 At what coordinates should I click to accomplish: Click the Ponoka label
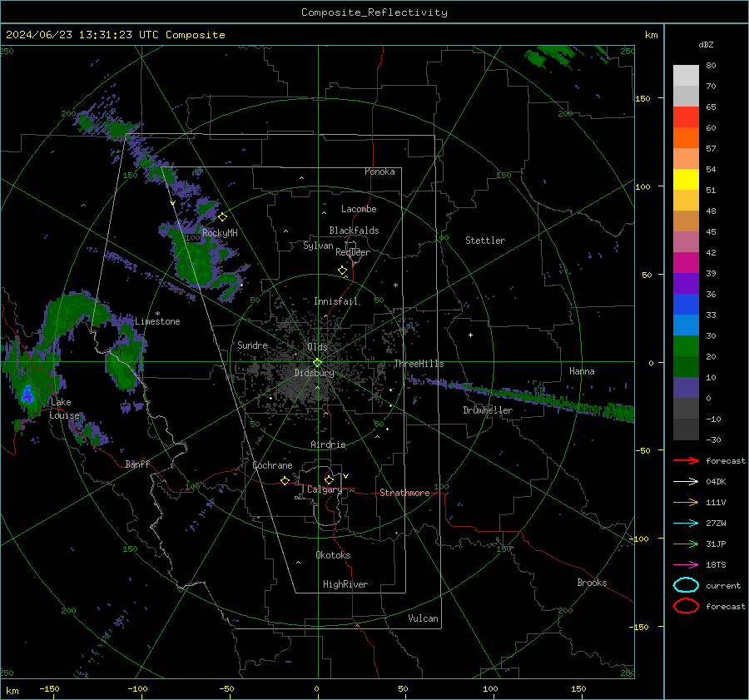[379, 171]
